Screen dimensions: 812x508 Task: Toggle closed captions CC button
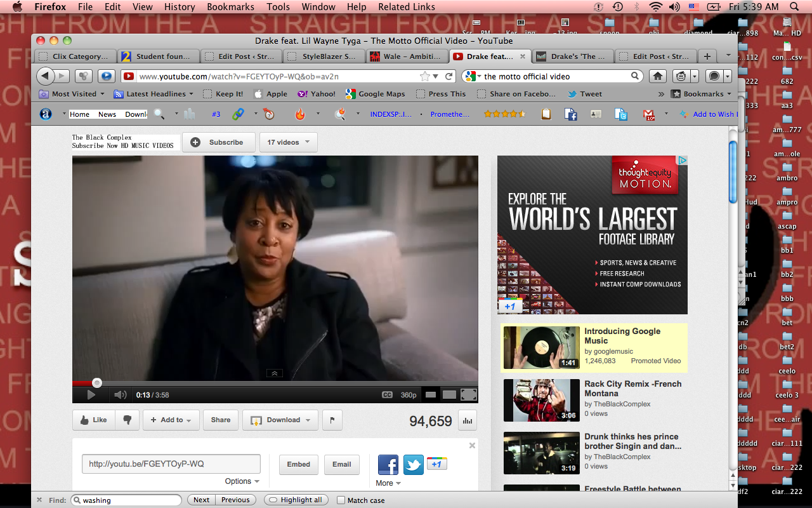click(387, 395)
